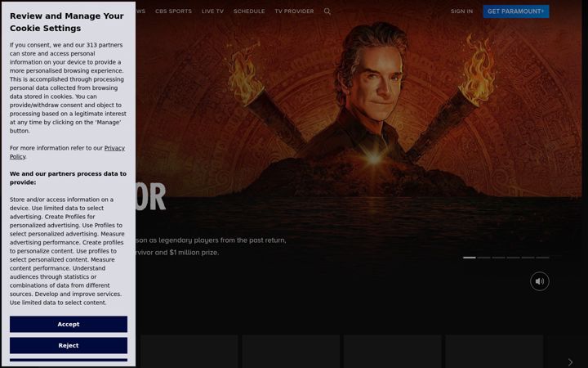Mute the hero video sound
Viewport: 588px width, 368px height.
click(x=540, y=281)
